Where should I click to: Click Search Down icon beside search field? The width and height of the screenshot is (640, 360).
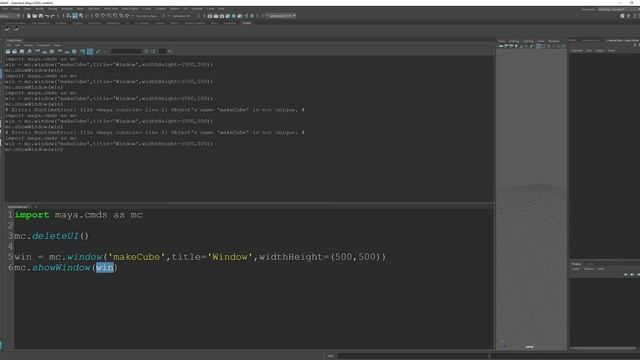146,51
